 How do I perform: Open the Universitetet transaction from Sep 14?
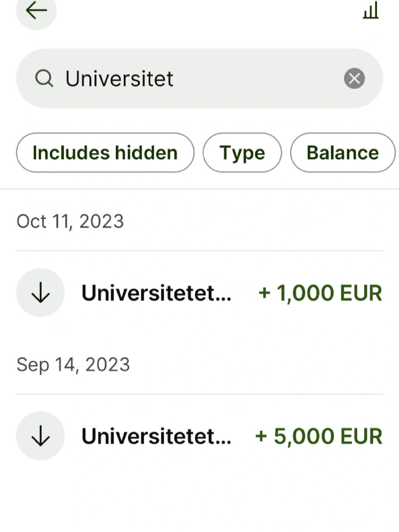156,436
